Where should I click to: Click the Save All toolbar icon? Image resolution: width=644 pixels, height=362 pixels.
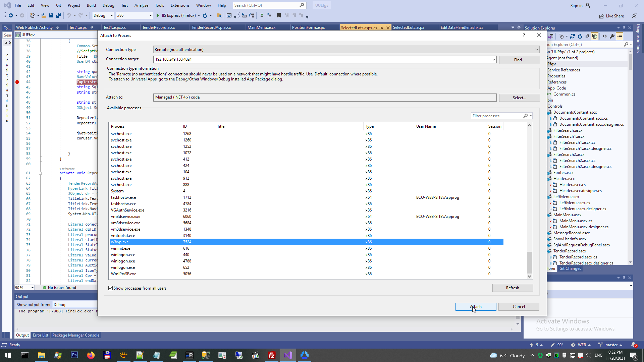tap(59, 15)
